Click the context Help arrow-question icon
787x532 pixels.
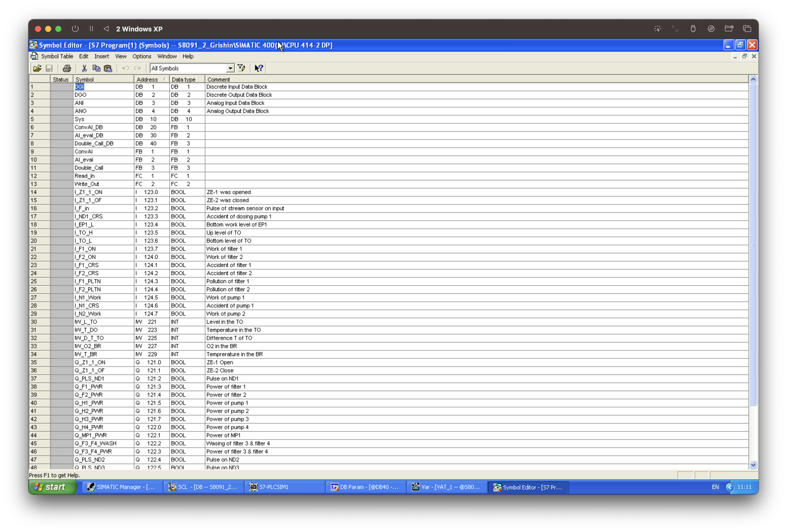259,68
